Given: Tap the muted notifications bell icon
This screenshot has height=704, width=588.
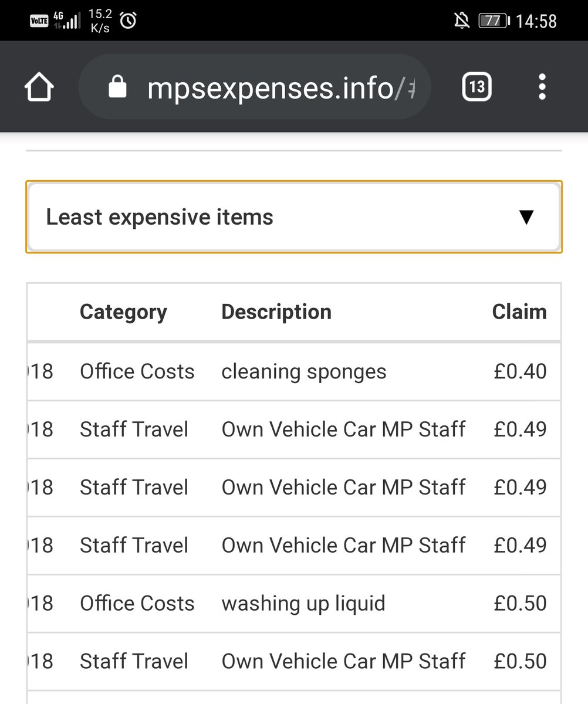Looking at the screenshot, I should (462, 21).
